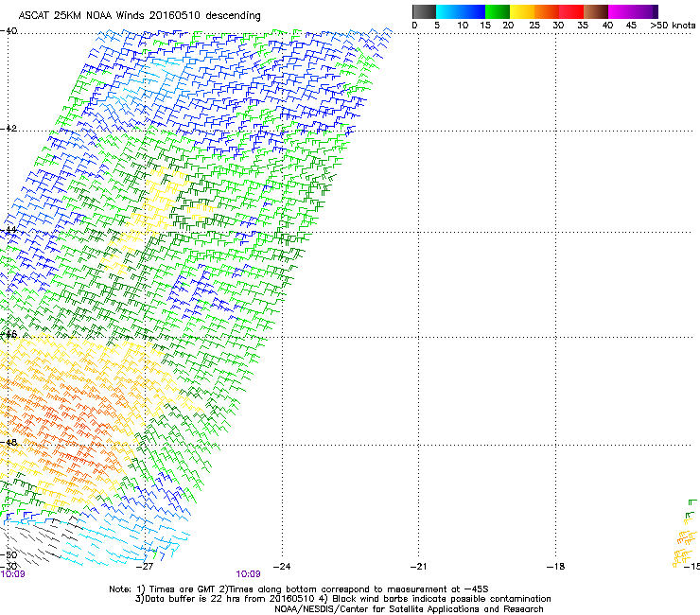The image size is (700, 615).
Task: Click the '-50' latitude label
Action: click(x=9, y=554)
